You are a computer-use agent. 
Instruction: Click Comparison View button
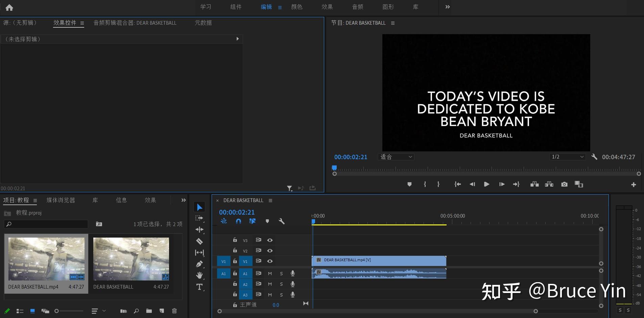pyautogui.click(x=579, y=184)
